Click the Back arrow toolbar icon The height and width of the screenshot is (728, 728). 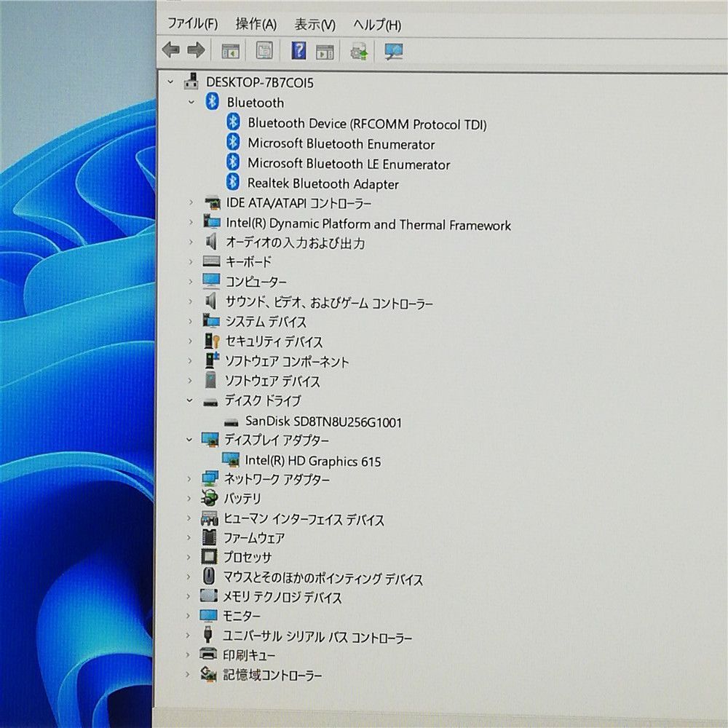pyautogui.click(x=170, y=50)
